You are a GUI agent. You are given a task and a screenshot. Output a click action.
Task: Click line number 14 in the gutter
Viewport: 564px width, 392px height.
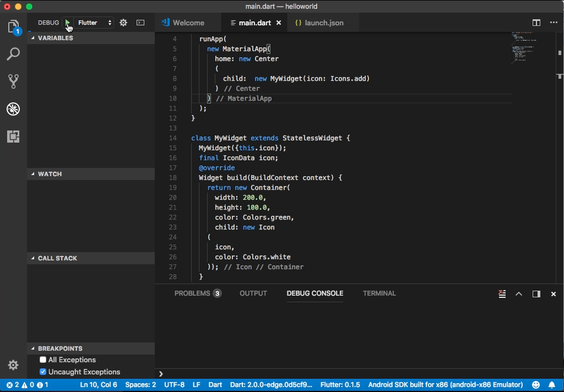coord(172,138)
